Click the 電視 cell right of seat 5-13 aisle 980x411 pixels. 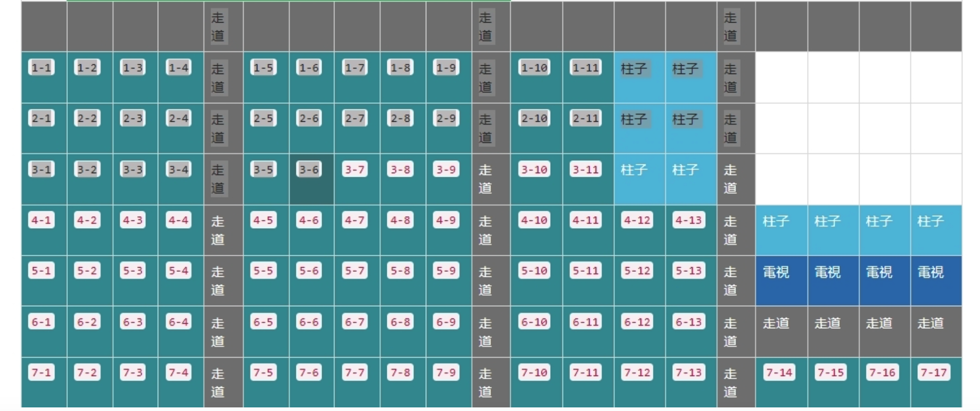click(x=782, y=281)
